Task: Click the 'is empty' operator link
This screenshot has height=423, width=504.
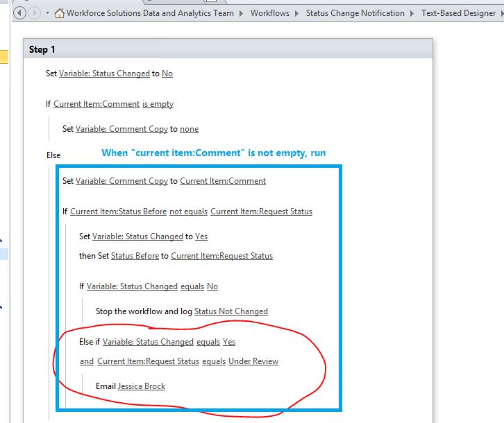Action: point(158,104)
